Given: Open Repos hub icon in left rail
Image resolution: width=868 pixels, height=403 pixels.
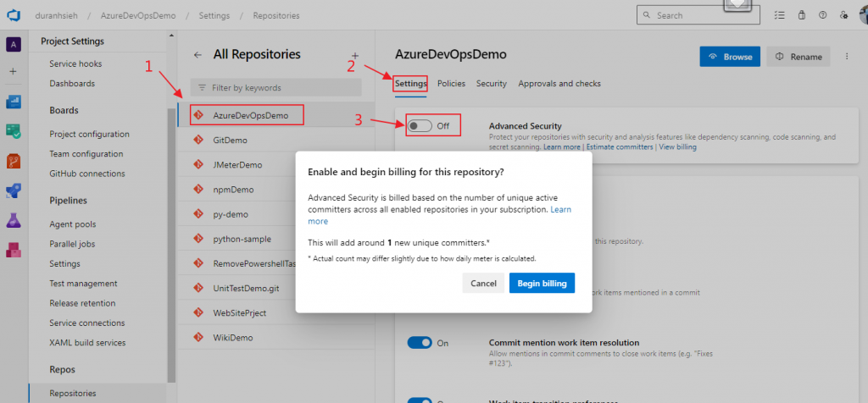Looking at the screenshot, I should coord(14,162).
